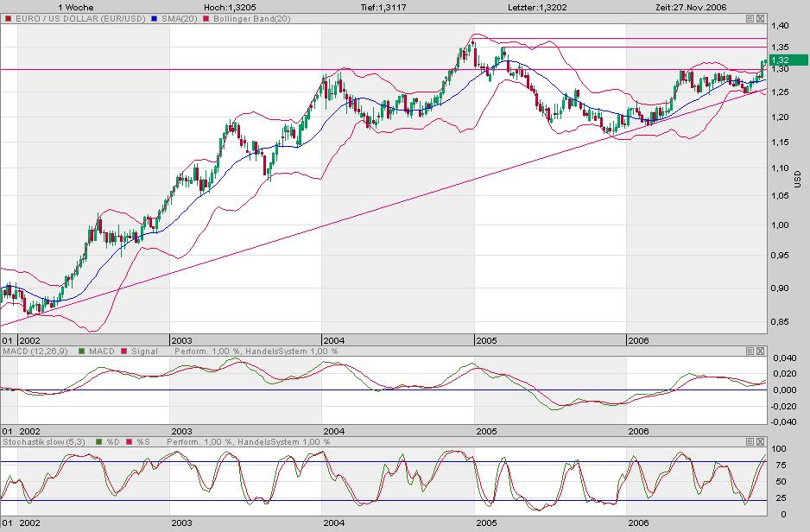The height and width of the screenshot is (532, 810).
Task: Close the Stochastik slow panel
Action: point(760,441)
